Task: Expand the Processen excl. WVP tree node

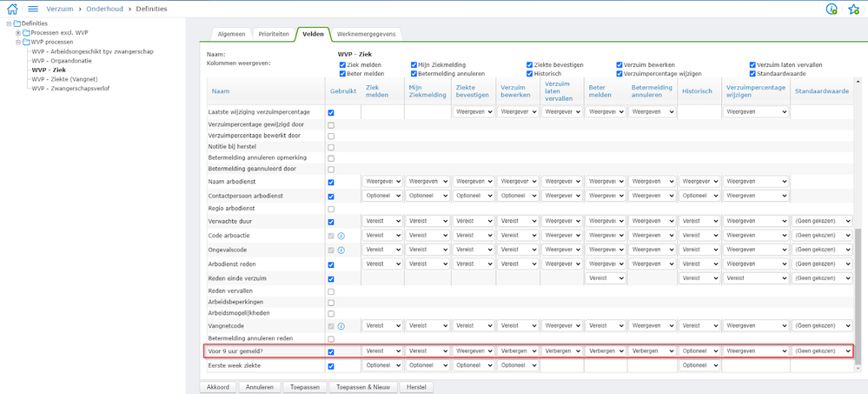Action: point(18,33)
